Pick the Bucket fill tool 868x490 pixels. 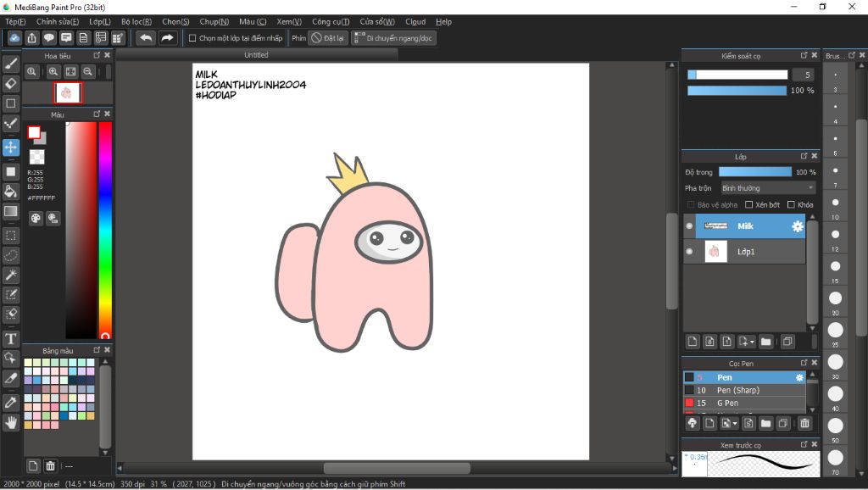(x=11, y=192)
